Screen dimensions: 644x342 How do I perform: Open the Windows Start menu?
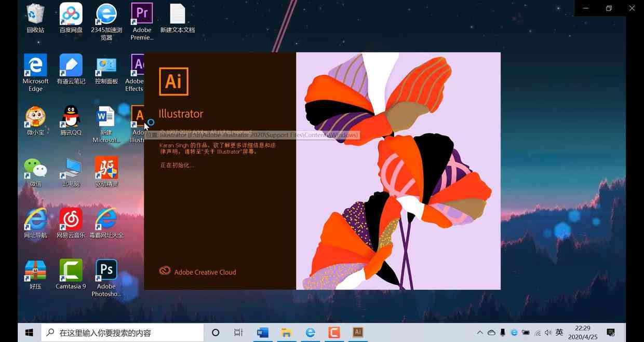click(29, 333)
